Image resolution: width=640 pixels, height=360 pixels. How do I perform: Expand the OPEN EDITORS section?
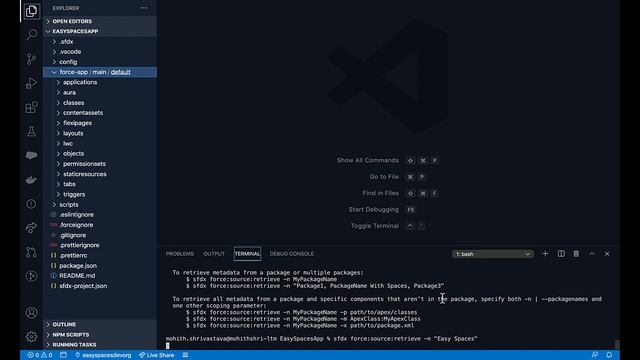click(x=100, y=21)
